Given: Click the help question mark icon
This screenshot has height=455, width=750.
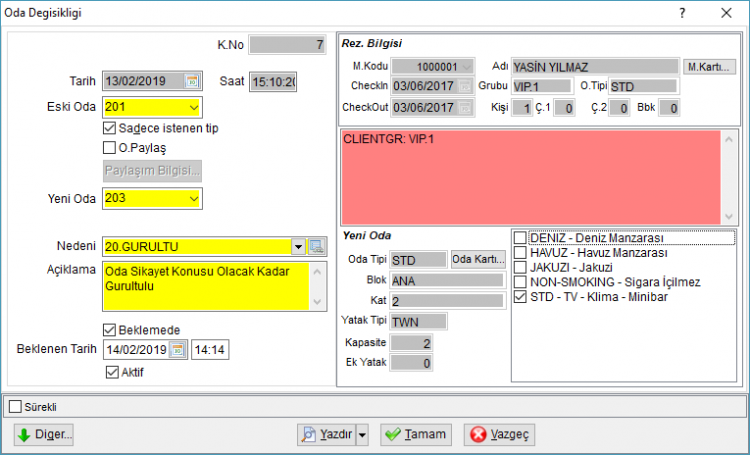Looking at the screenshot, I should pyautogui.click(x=682, y=13).
